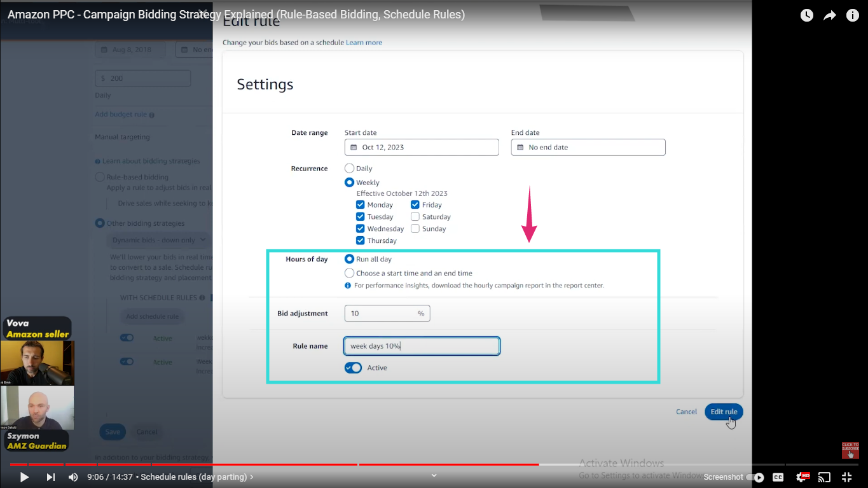Open the Start date Oct 12, 2023 field
This screenshot has width=868, height=488.
point(422,147)
